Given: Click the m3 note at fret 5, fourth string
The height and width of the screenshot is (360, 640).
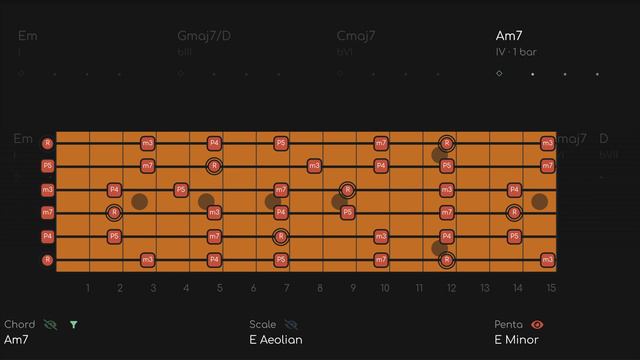Looking at the screenshot, I should coord(214,213).
